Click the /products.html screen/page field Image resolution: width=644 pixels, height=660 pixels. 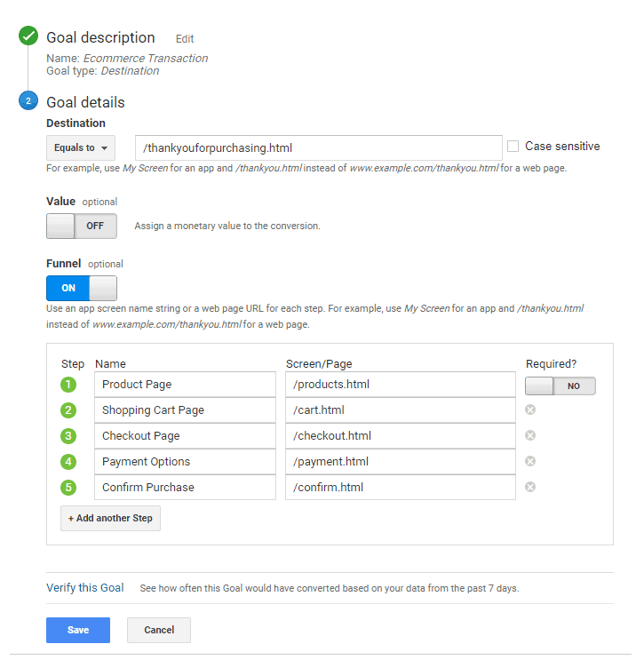[x=401, y=385]
